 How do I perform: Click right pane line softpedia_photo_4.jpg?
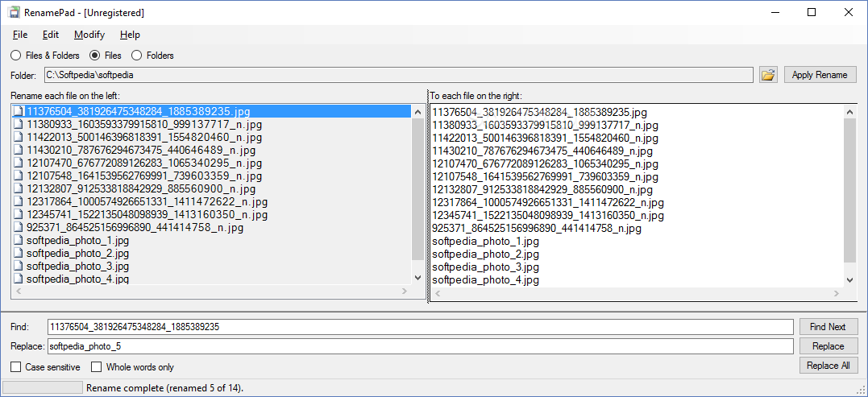485,280
